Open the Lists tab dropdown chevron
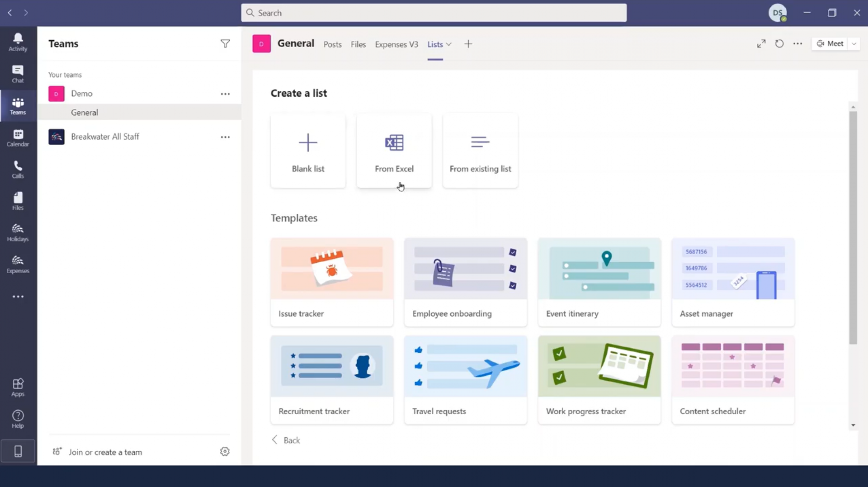The height and width of the screenshot is (487, 868). (448, 44)
